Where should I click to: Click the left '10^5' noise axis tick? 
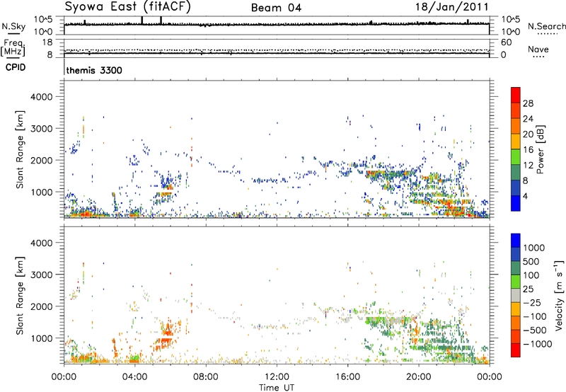[x=43, y=19]
